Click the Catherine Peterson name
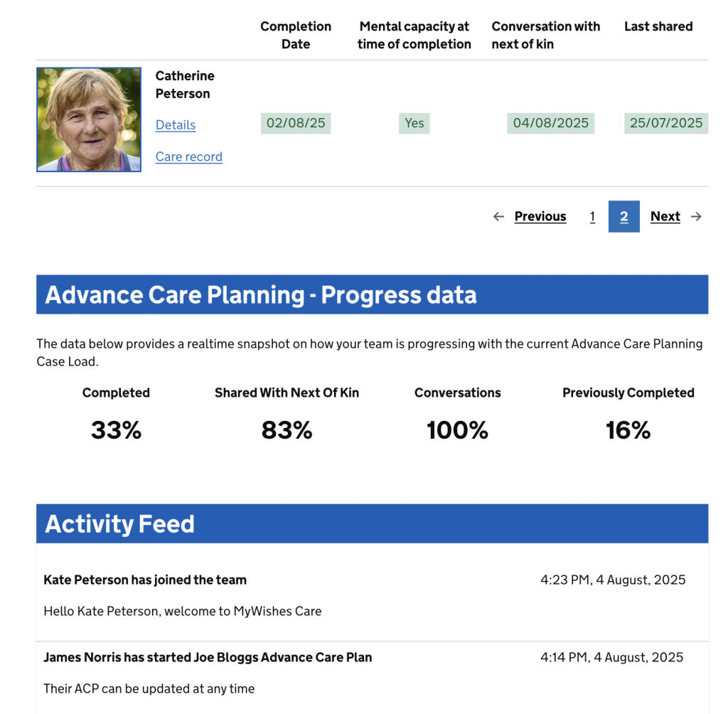Screen dimensions: 728x714 tap(185, 85)
